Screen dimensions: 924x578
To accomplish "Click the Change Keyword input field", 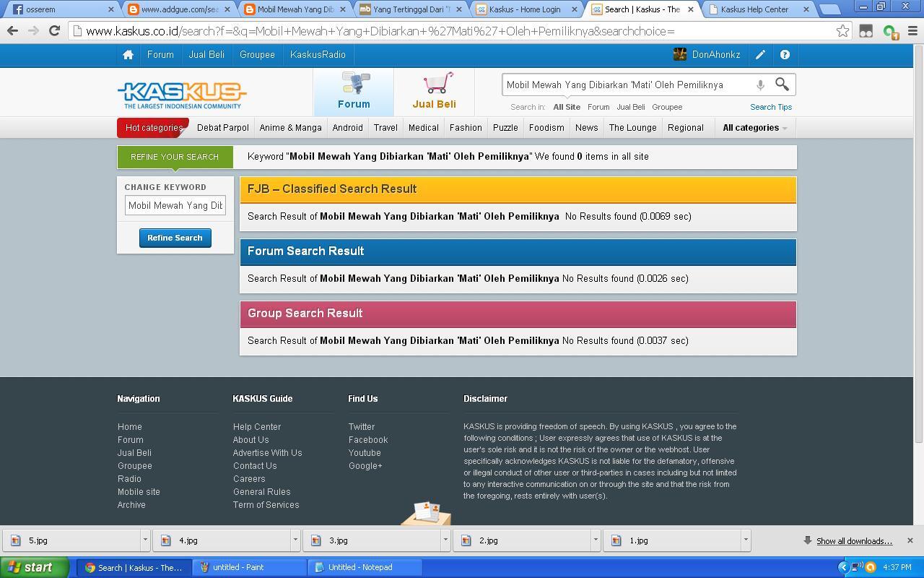I will point(175,205).
